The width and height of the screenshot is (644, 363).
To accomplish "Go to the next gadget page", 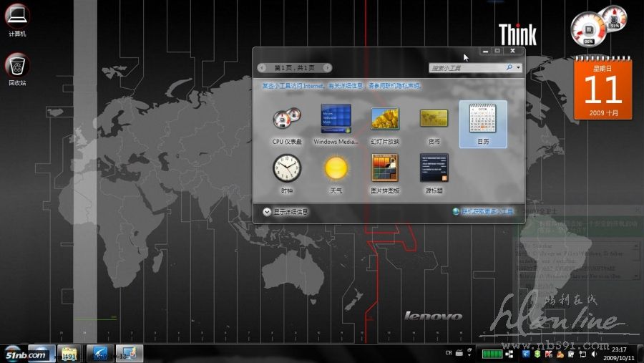I will (x=327, y=68).
